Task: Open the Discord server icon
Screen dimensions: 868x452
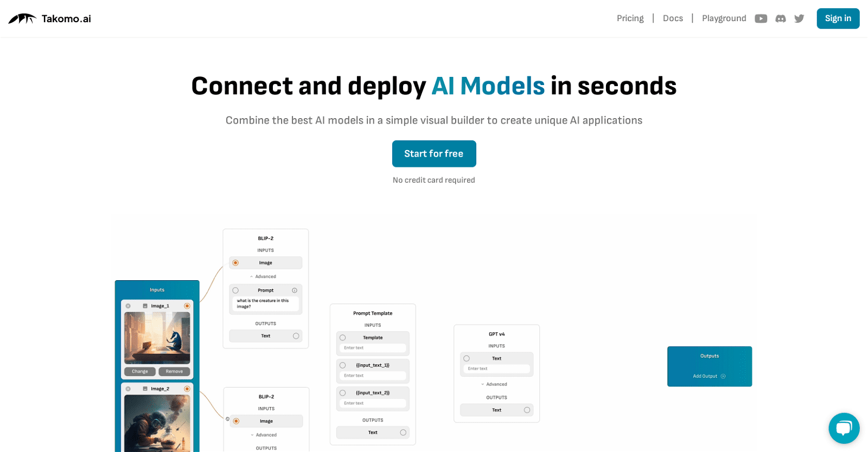Action: [780, 18]
